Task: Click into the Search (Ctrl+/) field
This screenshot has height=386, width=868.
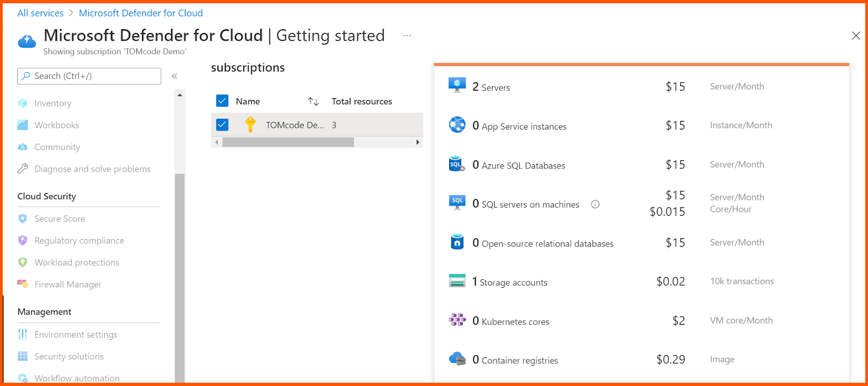Action: click(89, 76)
